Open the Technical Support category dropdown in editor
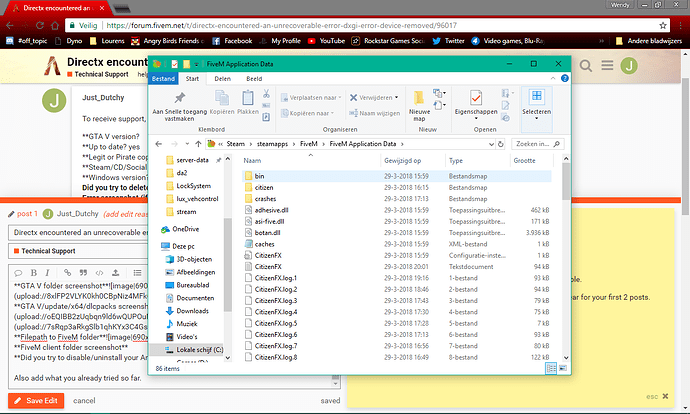 (x=78, y=251)
